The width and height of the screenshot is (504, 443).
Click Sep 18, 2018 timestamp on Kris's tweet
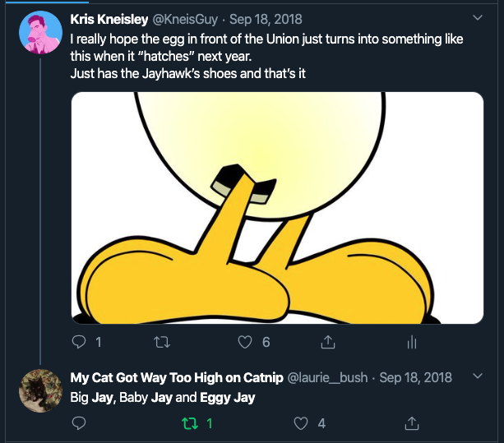coord(266,17)
